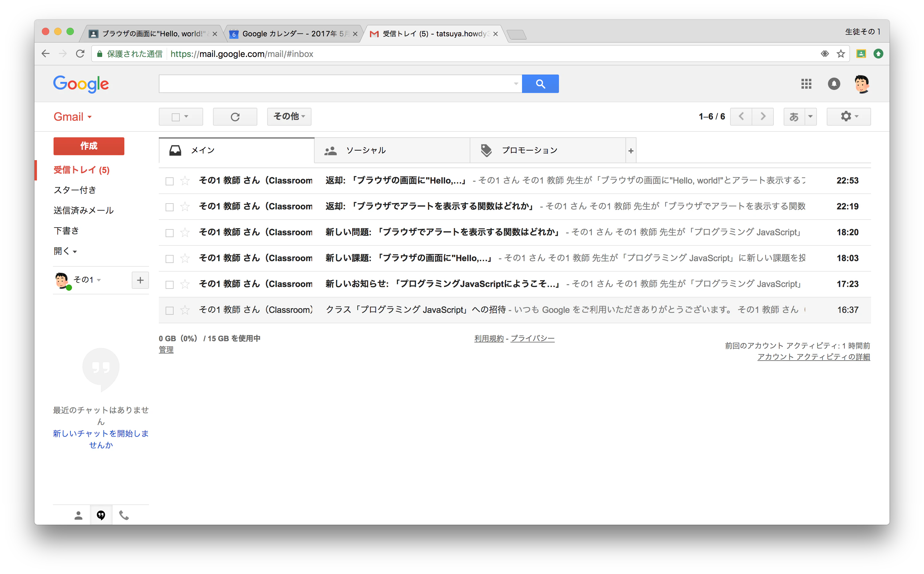Open the 管理 storage link
The width and height of the screenshot is (924, 574).
coord(166,350)
